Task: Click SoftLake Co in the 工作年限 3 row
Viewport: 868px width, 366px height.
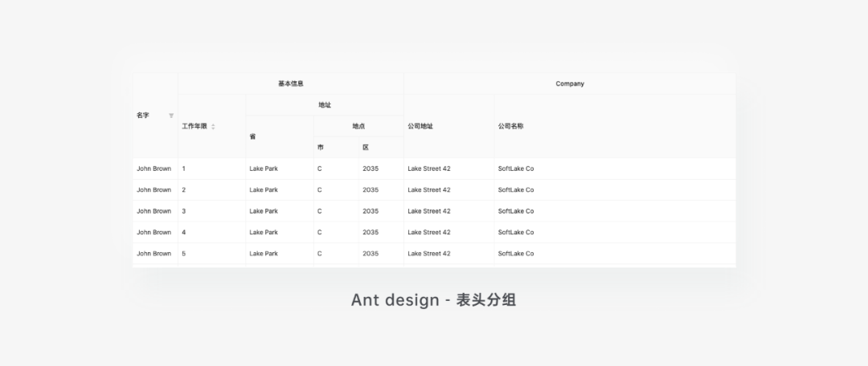Action: point(516,211)
